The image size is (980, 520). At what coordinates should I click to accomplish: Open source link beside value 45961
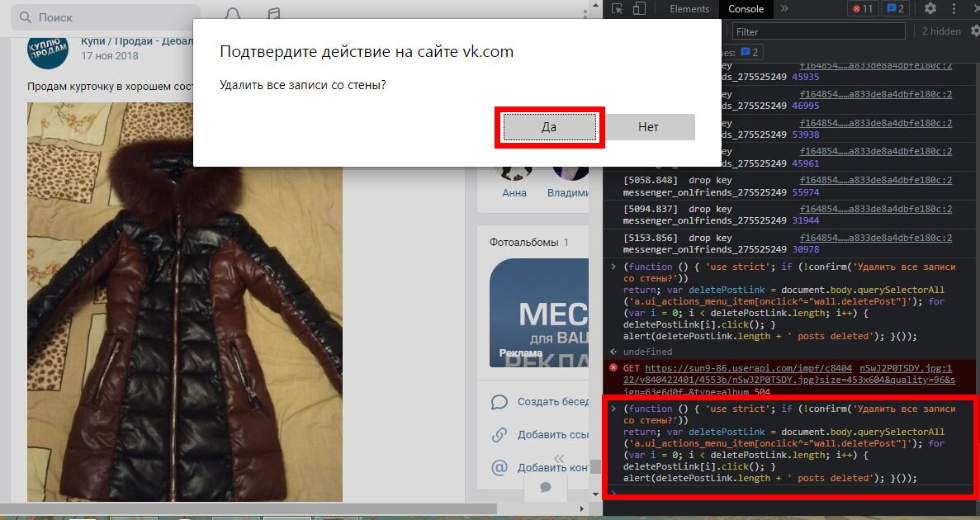tap(876, 151)
